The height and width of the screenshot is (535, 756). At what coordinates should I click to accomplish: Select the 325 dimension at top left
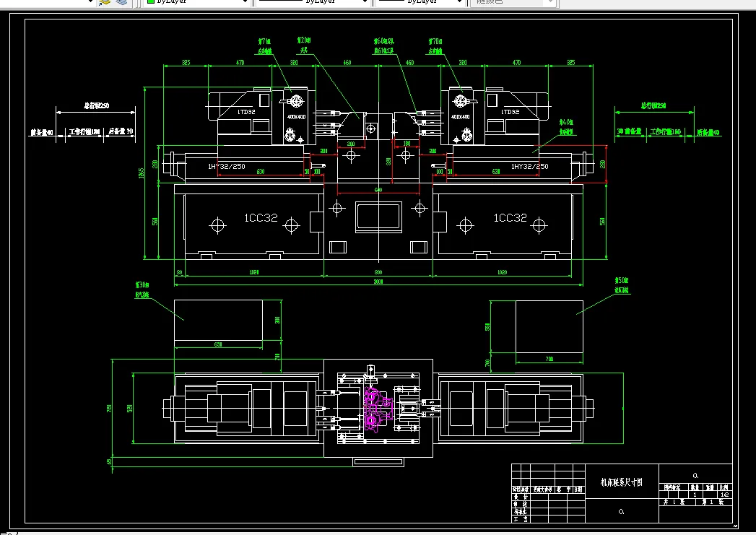coord(186,63)
